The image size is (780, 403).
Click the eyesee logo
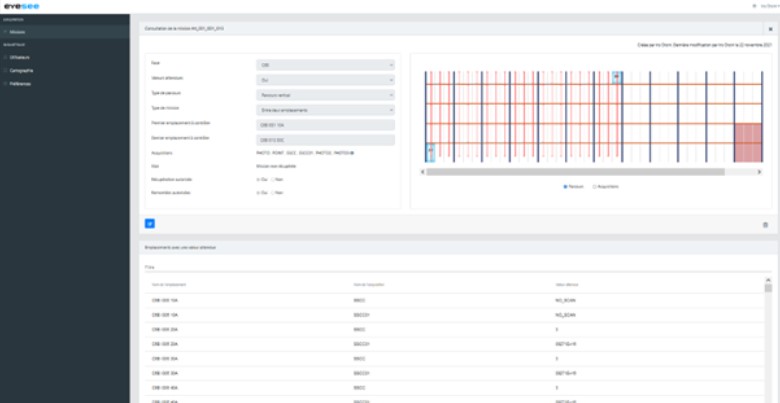tap(21, 6)
